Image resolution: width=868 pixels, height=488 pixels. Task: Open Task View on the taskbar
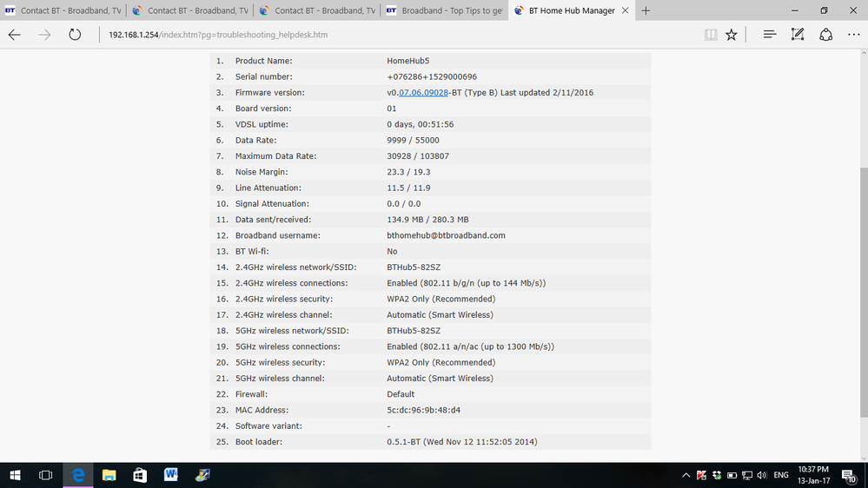click(x=45, y=475)
